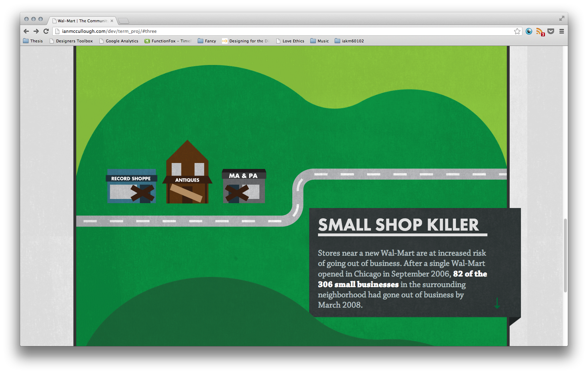Open the Designing for the D bookmark
Viewport: 588px width, 374px height.
coord(245,41)
